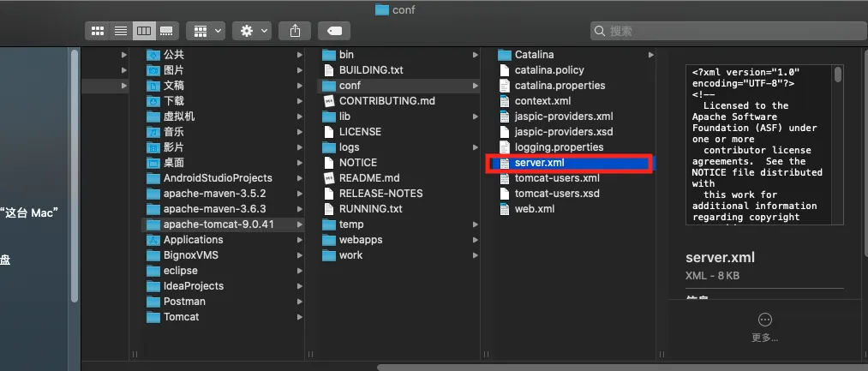Select the 文稿 folder
868x371 pixels.
click(x=223, y=86)
